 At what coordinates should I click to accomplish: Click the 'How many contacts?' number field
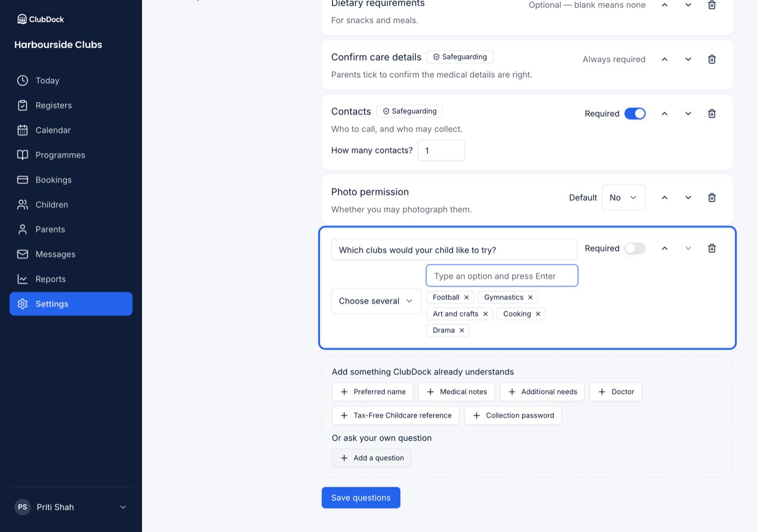pos(441,150)
